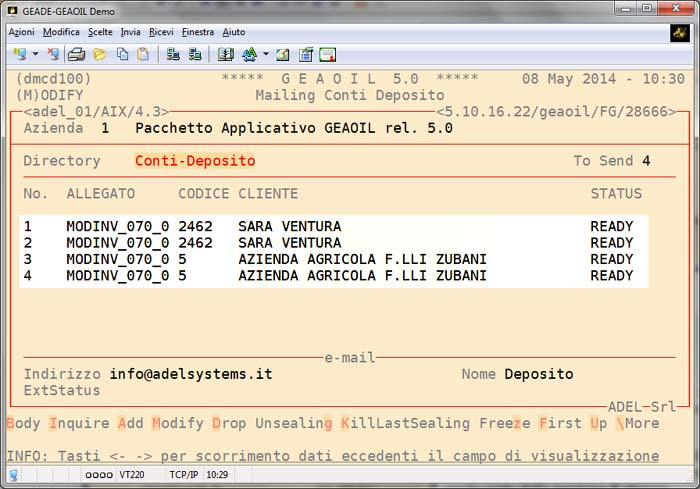Click the red-framed rightmost toolbar icon
Viewport: 700px width, 489px height.
[x=327, y=54]
